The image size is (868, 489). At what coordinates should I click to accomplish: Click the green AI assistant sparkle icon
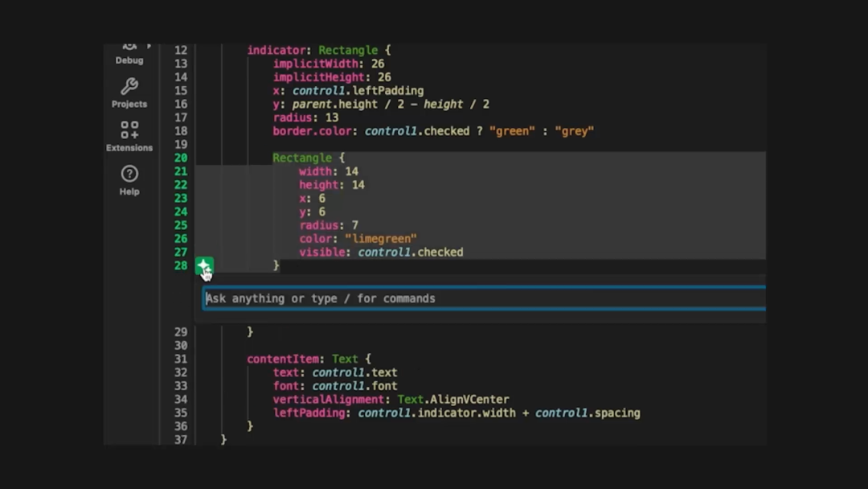[x=204, y=266]
